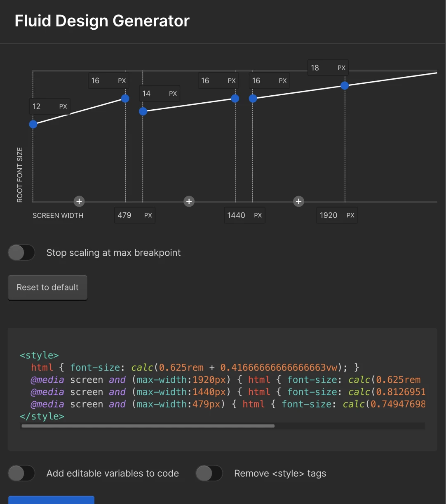
Task: Click the Reset to default button
Action: tap(47, 287)
